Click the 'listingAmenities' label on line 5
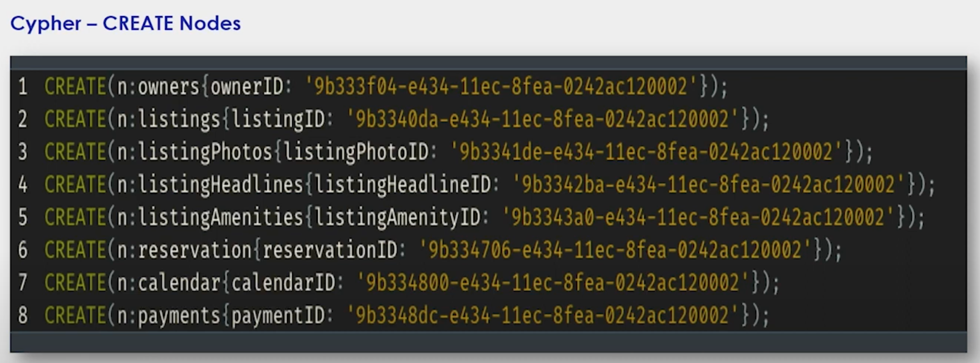980x363 pixels. click(x=221, y=217)
